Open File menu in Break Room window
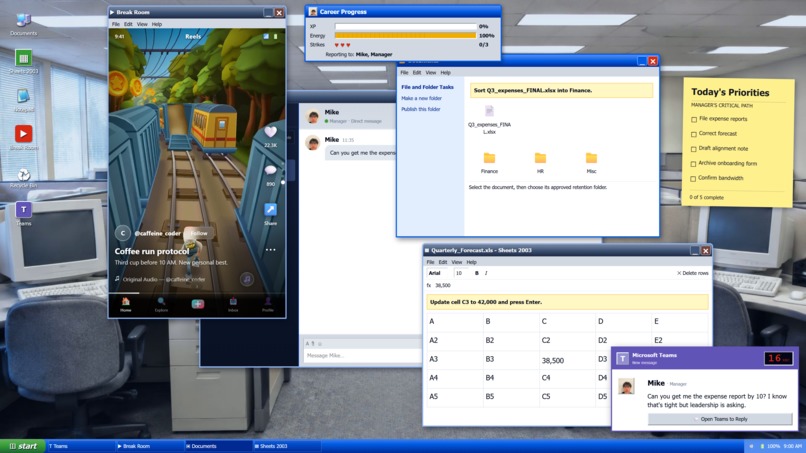 tap(116, 24)
